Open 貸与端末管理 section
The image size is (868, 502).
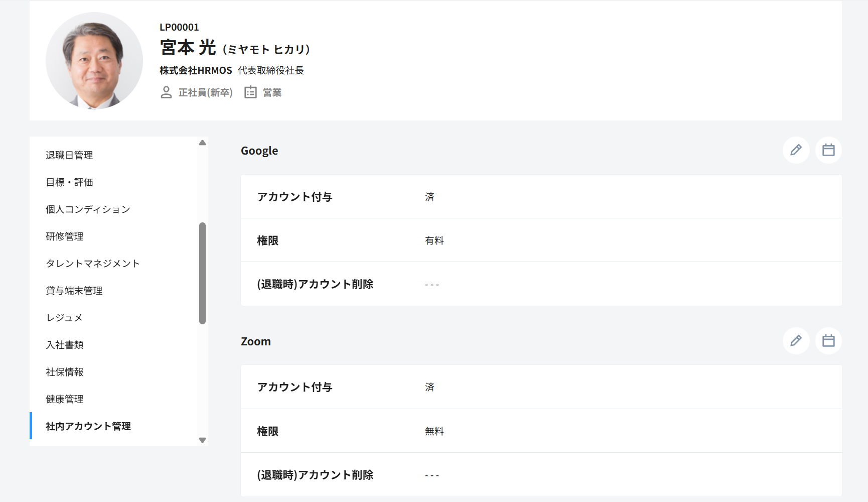[74, 291]
